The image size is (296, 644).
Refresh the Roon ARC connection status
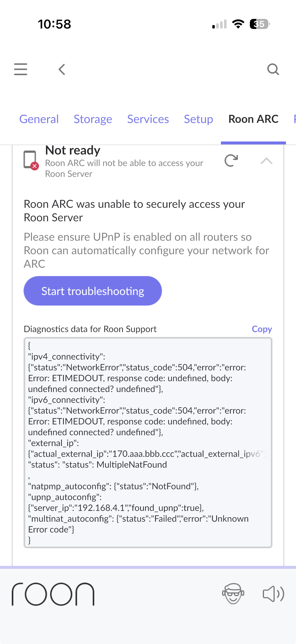tap(231, 160)
